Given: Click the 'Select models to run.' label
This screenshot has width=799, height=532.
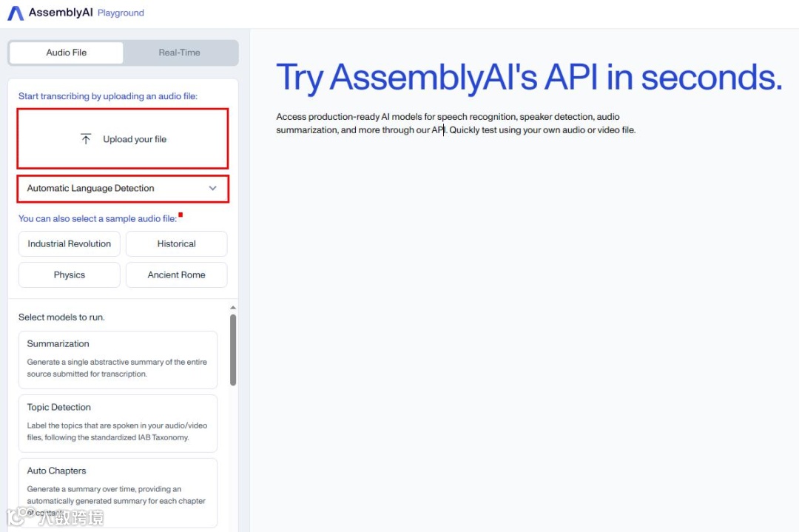Looking at the screenshot, I should point(61,317).
